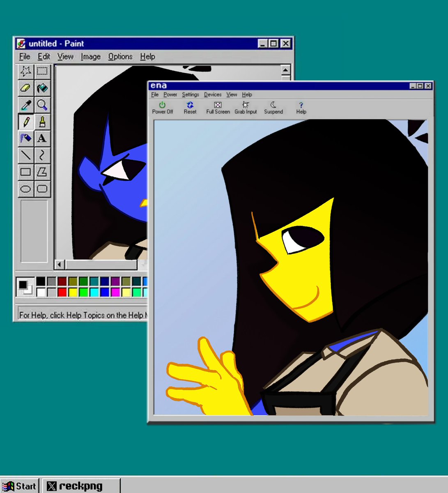The height and width of the screenshot is (493, 448).
Task: Select the Magnifier tool in Paint
Action: (x=42, y=105)
